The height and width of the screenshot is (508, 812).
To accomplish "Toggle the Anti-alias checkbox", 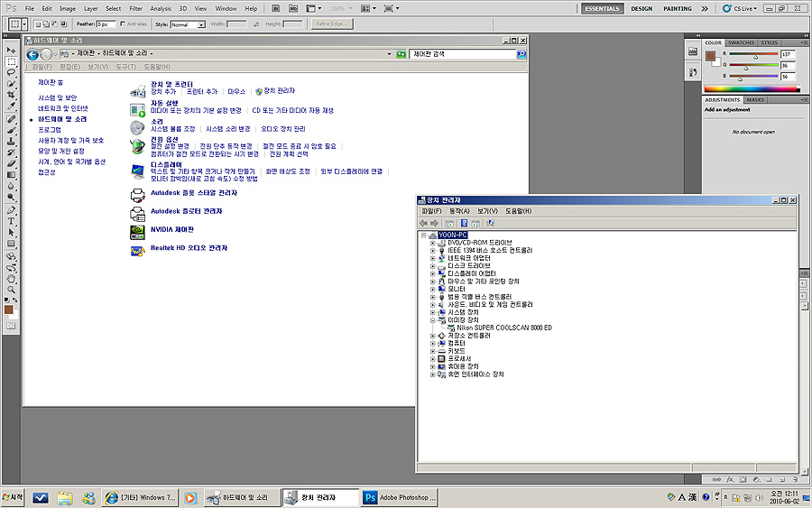I will pos(123,24).
